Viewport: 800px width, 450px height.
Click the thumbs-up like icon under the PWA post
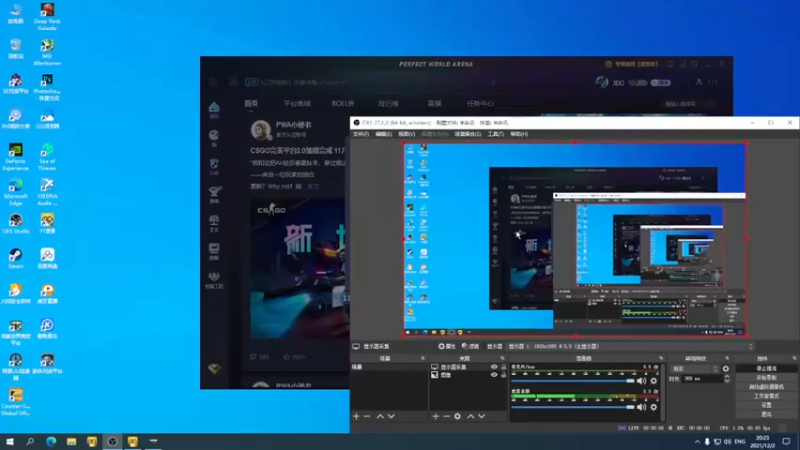(x=287, y=357)
